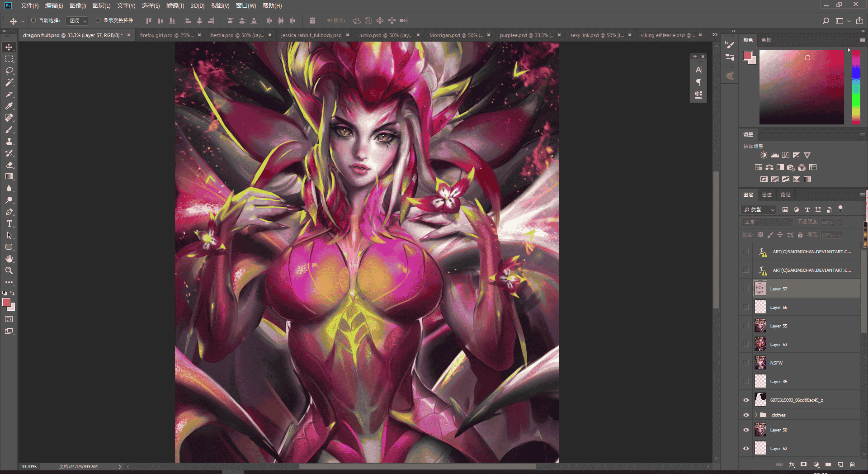Image resolution: width=868 pixels, height=474 pixels.
Task: Select the Horizontal Type tool
Action: pyautogui.click(x=9, y=223)
